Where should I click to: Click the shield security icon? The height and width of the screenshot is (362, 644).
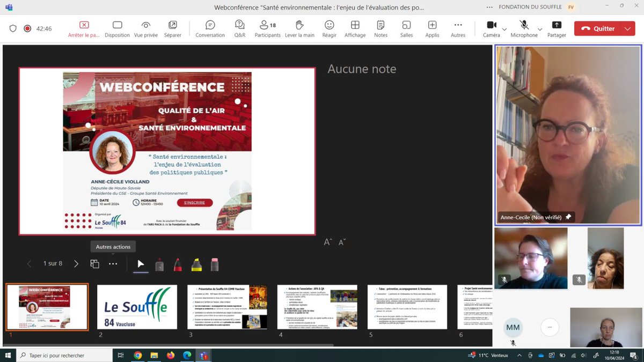13,28
